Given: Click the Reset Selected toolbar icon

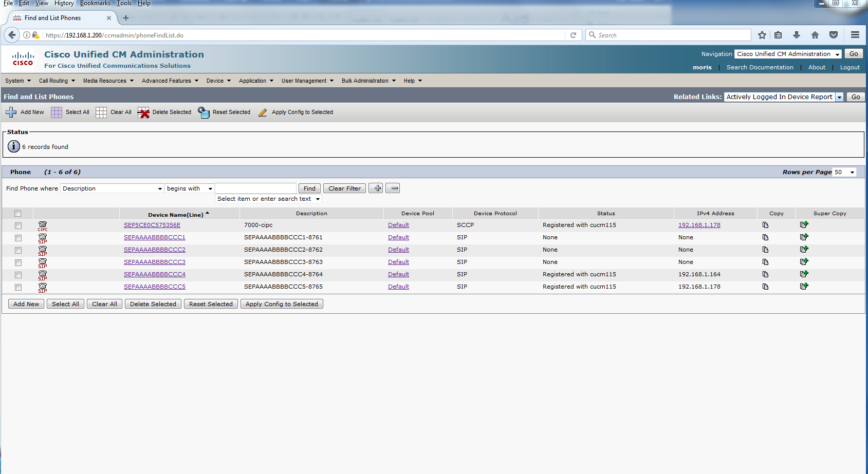Looking at the screenshot, I should click(x=204, y=112).
